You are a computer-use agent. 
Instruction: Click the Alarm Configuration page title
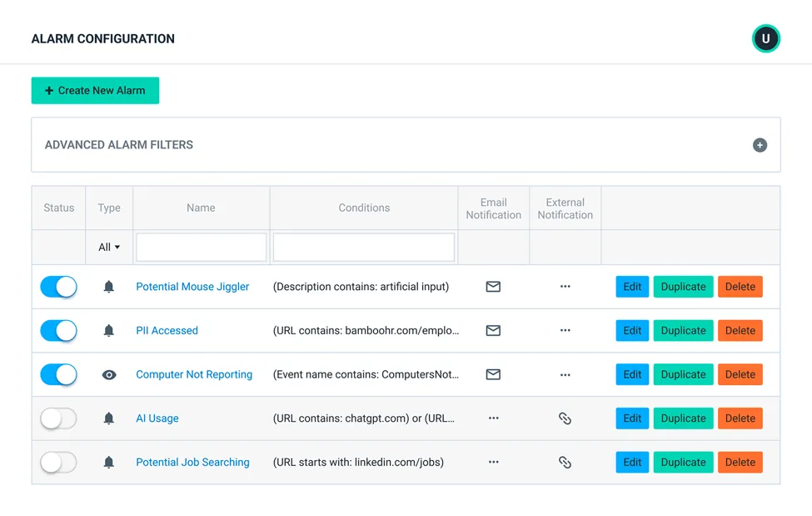coord(103,39)
